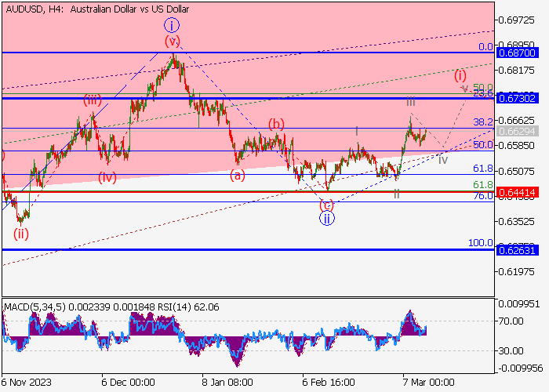The width and height of the screenshot is (549, 392).
Task: Click the 0.66625 price axis value
Action: tap(516, 121)
